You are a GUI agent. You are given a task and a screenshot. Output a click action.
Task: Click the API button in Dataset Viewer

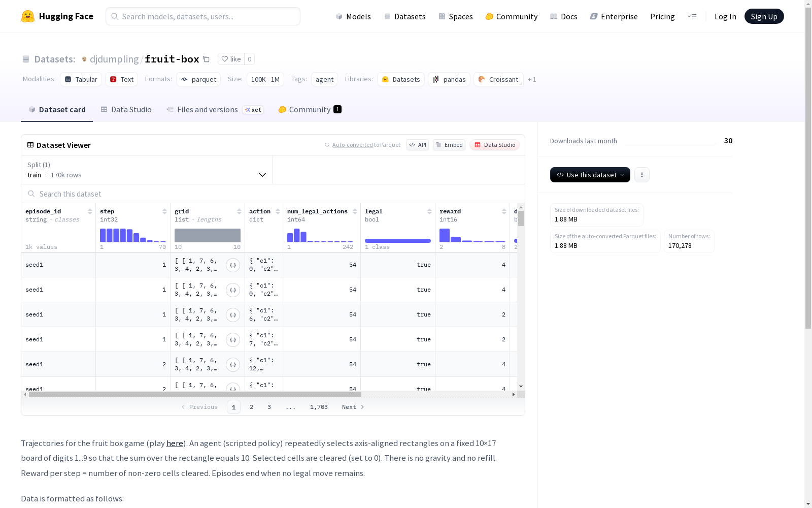tap(418, 145)
